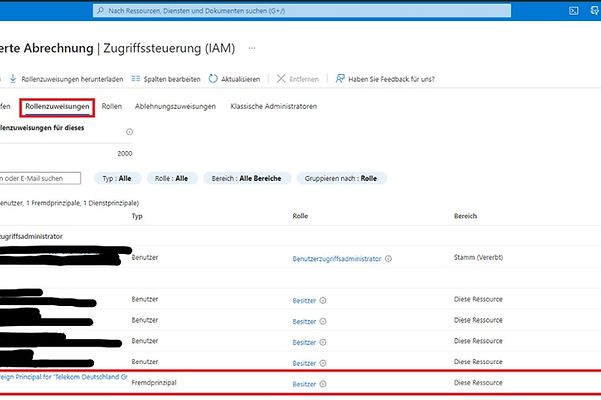Open the Cloud Shell icon in header
The height and width of the screenshot is (400, 601).
tap(574, 10)
